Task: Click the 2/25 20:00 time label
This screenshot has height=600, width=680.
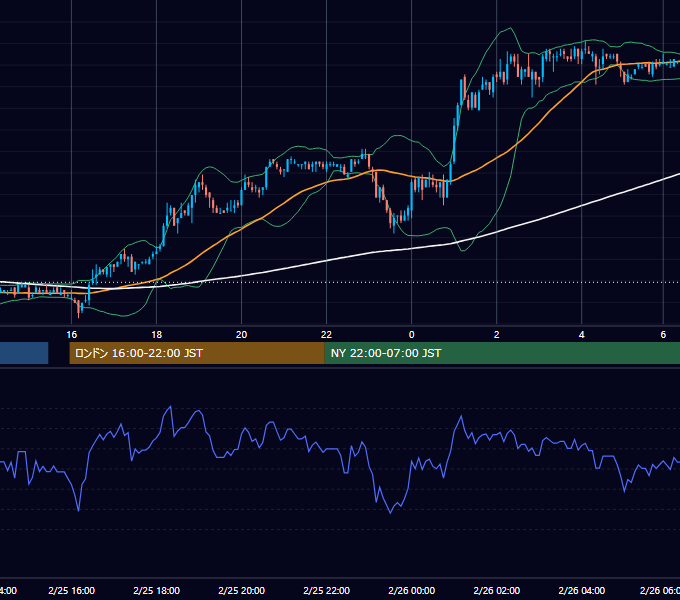Action: [x=242, y=590]
